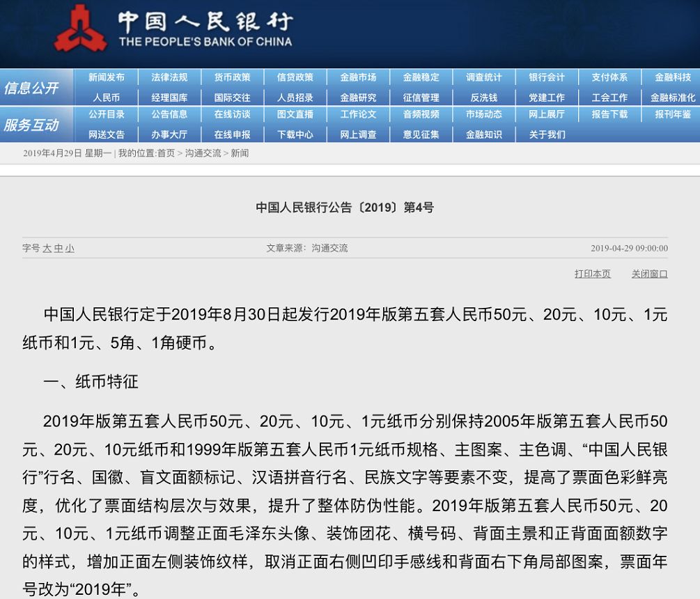Open the 货币政策 navigation menu item
The height and width of the screenshot is (599, 700).
(x=233, y=77)
